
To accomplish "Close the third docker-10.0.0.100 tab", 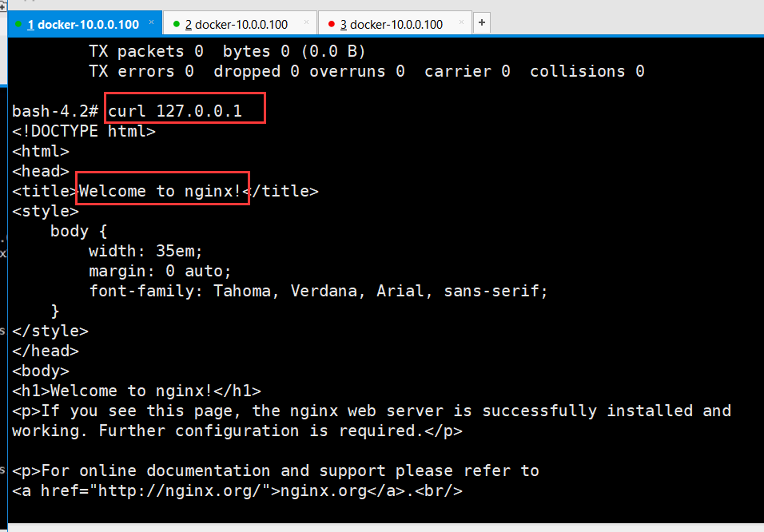I will [461, 23].
